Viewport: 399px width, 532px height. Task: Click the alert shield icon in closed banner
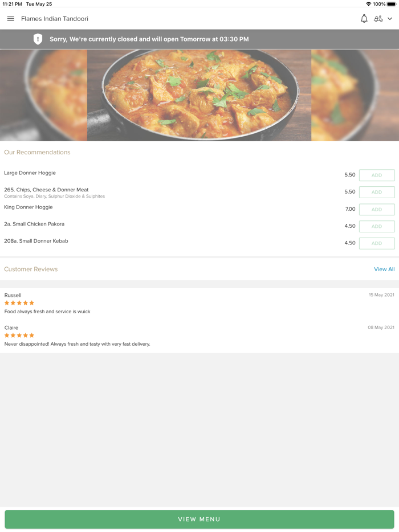(38, 39)
